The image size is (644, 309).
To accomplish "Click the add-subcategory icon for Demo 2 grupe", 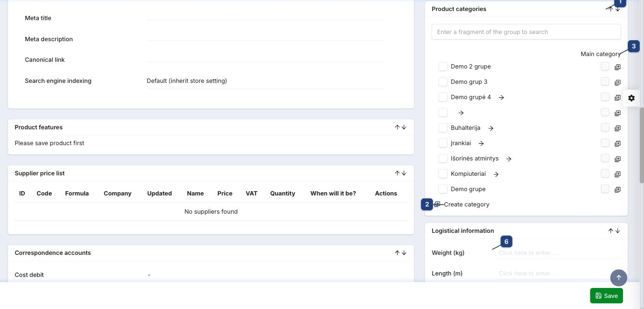I will point(618,67).
